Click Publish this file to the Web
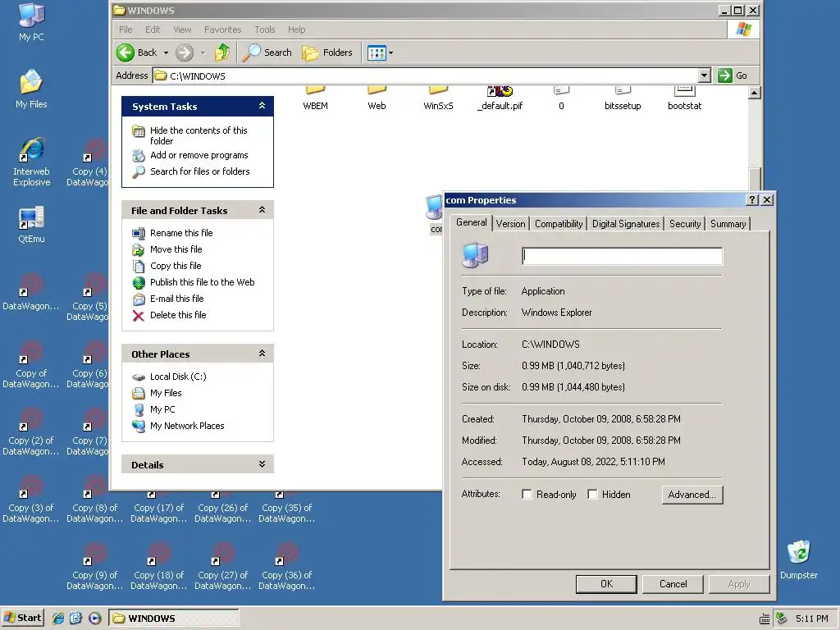Screen dimensions: 840x630 tap(202, 282)
